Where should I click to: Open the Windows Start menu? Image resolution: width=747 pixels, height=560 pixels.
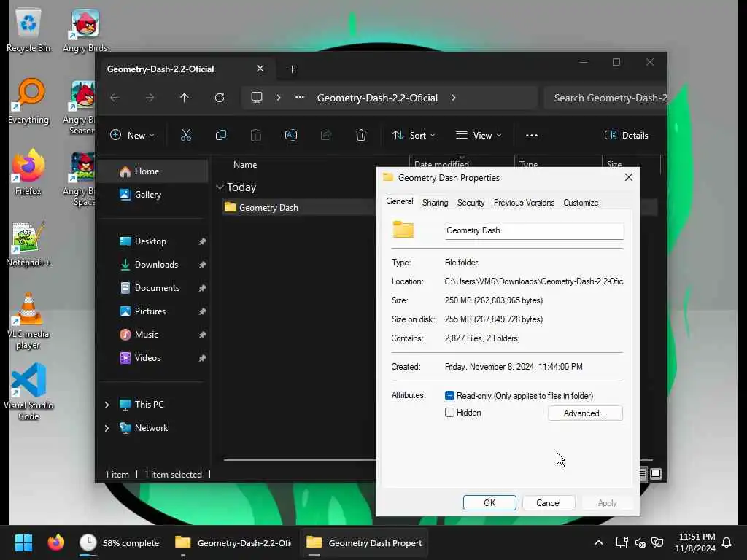point(23,542)
